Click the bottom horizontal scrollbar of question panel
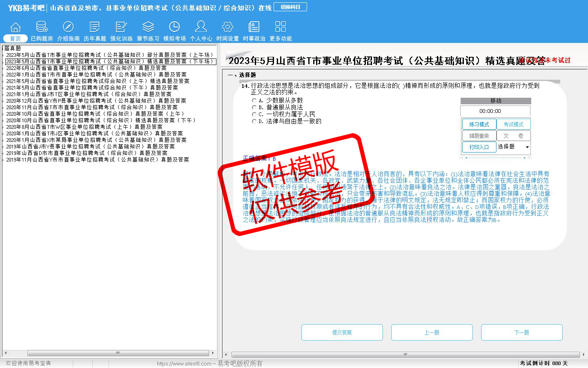The width and height of the screenshot is (588, 368). click(405, 355)
